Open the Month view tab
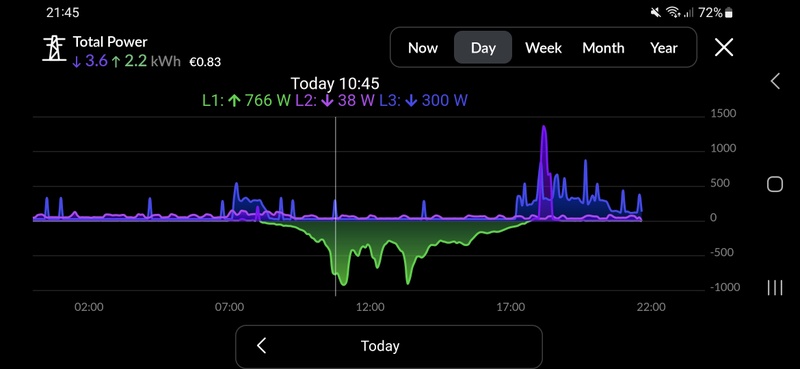Image resolution: width=800 pixels, height=369 pixels. tap(604, 48)
